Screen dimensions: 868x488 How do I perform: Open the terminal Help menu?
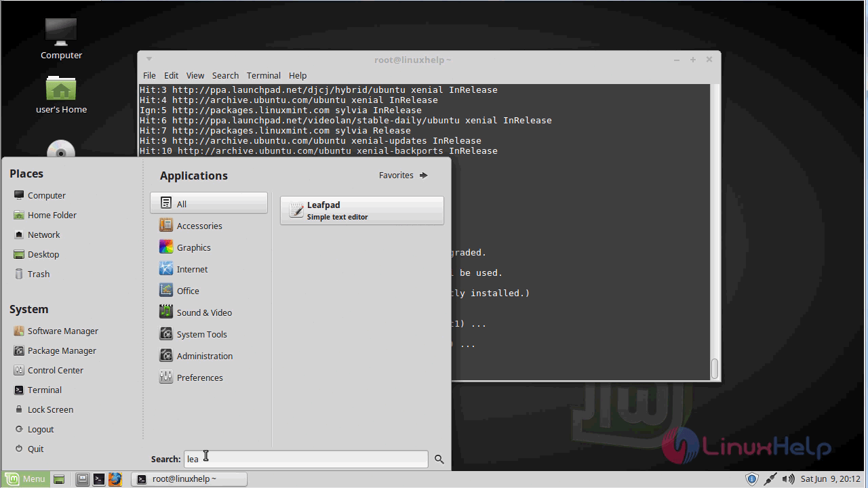click(298, 75)
